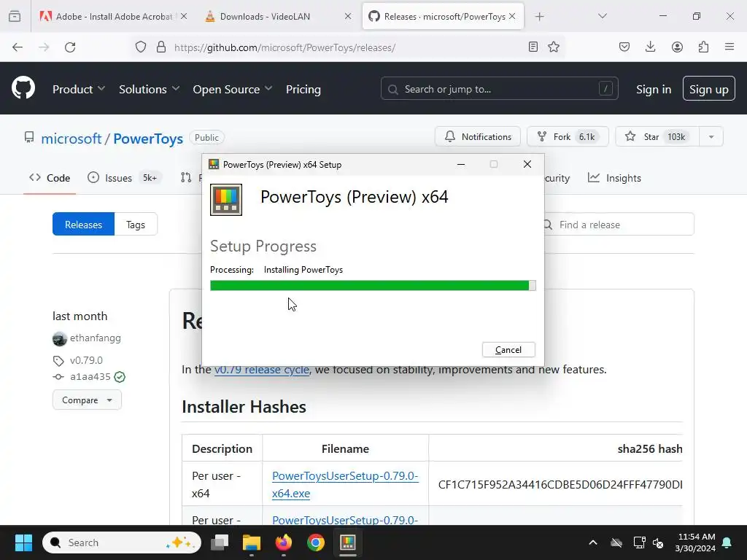Open Task View on taskbar
This screenshot has height=560, width=747.
pos(220,542)
